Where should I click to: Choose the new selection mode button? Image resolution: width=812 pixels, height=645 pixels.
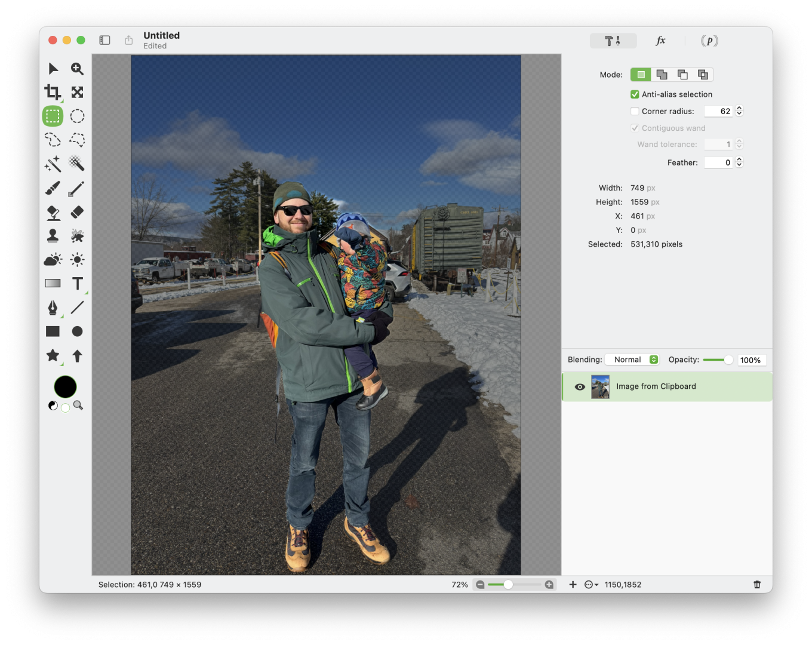pos(641,75)
